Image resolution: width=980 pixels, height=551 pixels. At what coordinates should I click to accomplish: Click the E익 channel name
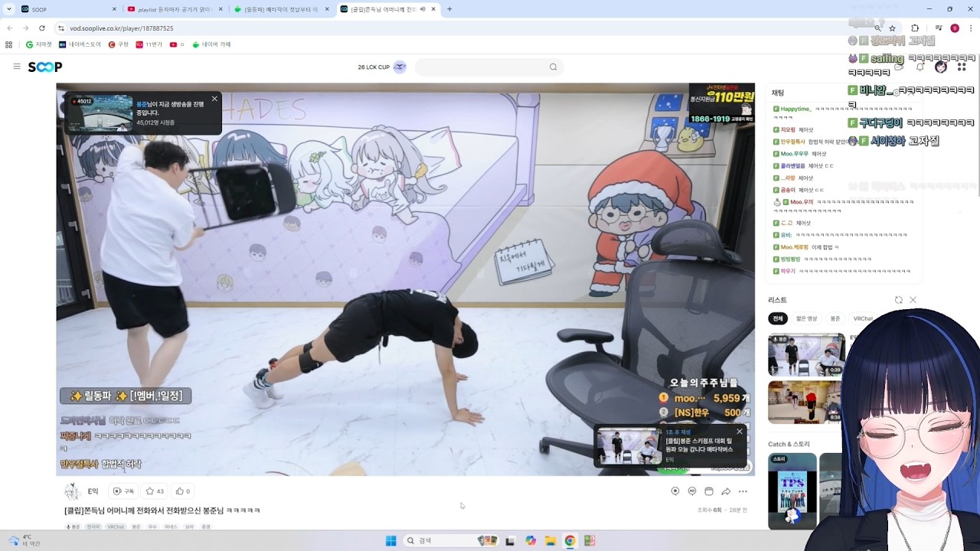[x=93, y=491]
